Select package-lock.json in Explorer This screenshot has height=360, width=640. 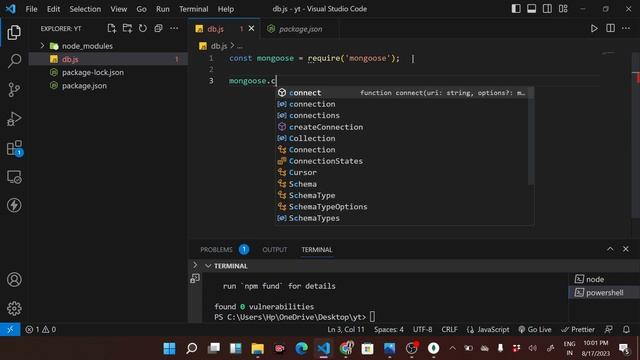[x=108, y=72]
